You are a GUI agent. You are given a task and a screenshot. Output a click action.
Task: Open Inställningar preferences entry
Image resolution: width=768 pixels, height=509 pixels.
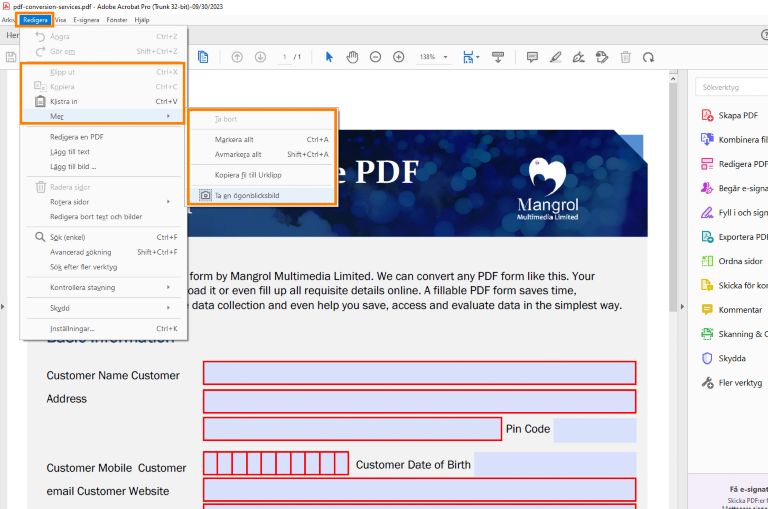[103, 329]
